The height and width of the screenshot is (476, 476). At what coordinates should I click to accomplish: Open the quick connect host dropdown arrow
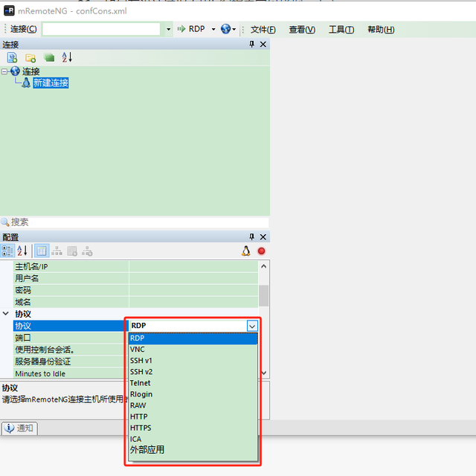pyautogui.click(x=169, y=29)
